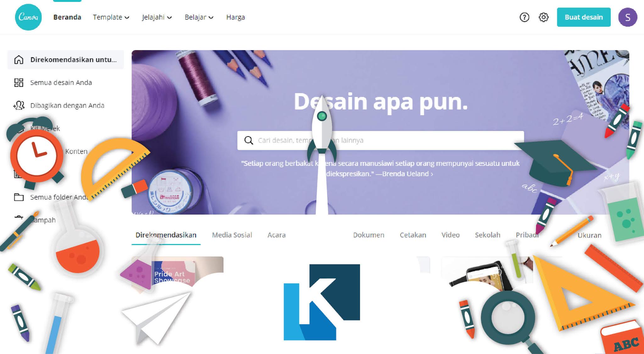Click the home icon beside Direkomendasikan untu...
This screenshot has height=354, width=644.
click(x=19, y=60)
